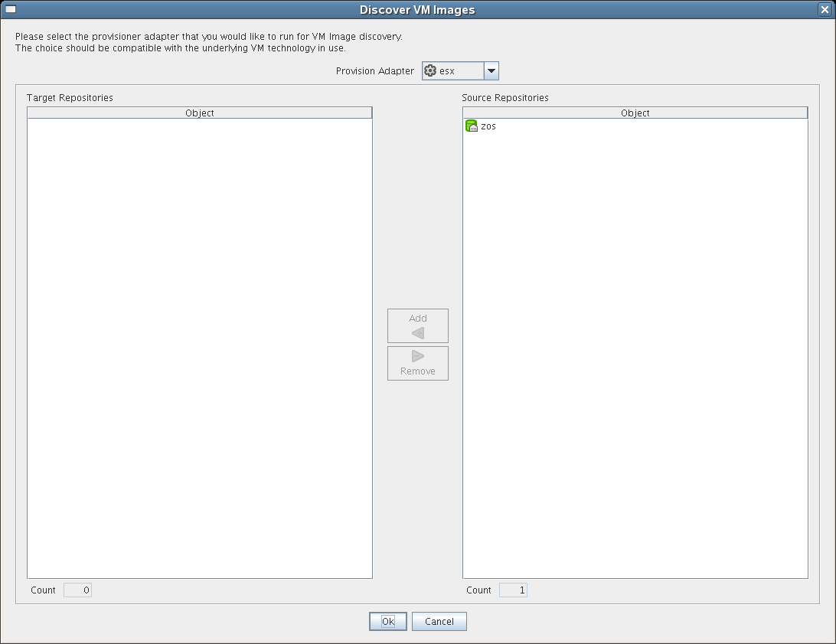This screenshot has width=836, height=644.
Task: Close the Discover VM Images dialog
Action: 825,10
